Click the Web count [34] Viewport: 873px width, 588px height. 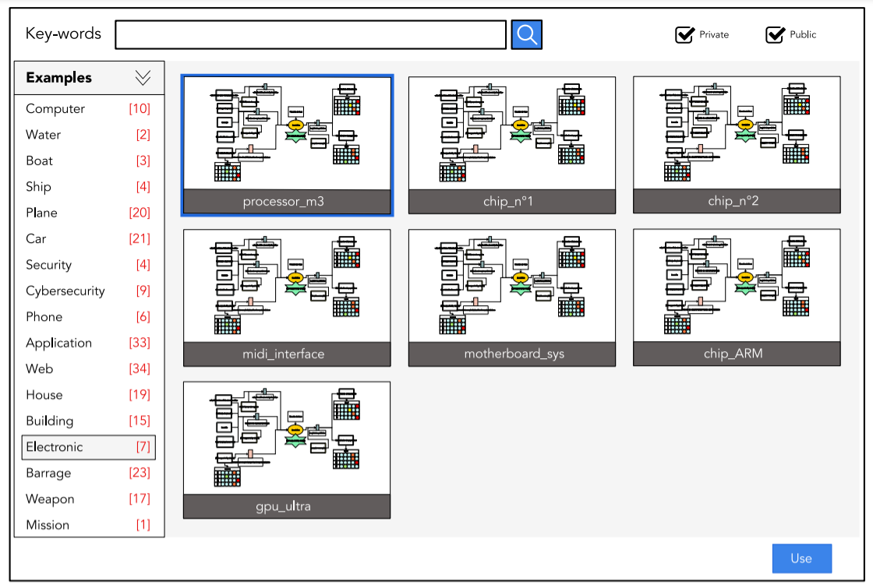point(140,369)
